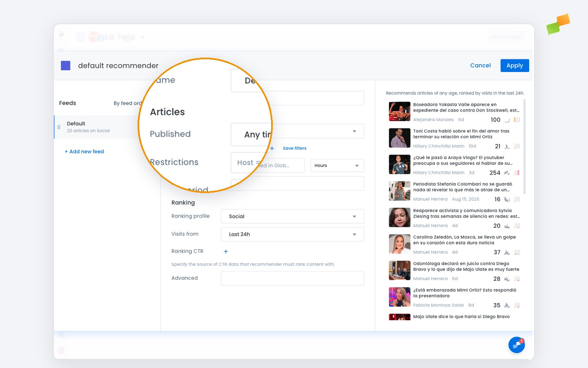This screenshot has width=588, height=368.
Task: View visits sparkline for Odontóloga declaró article
Action: (x=507, y=279)
